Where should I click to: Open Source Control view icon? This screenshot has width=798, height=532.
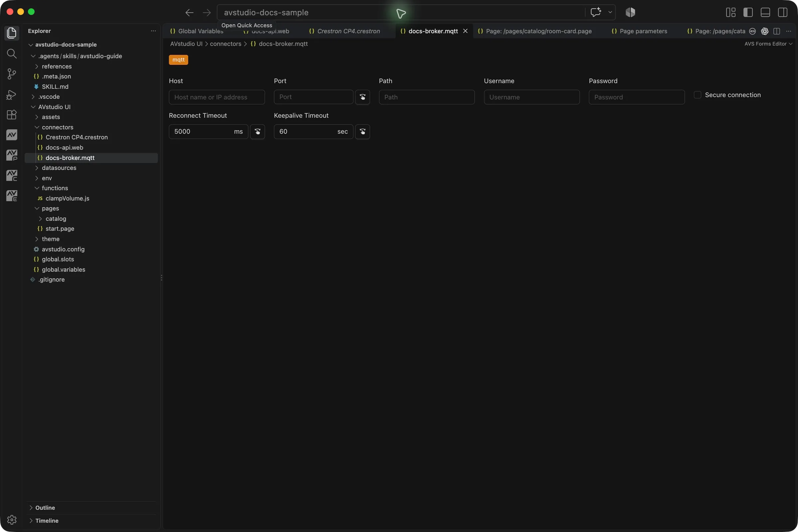(12, 73)
